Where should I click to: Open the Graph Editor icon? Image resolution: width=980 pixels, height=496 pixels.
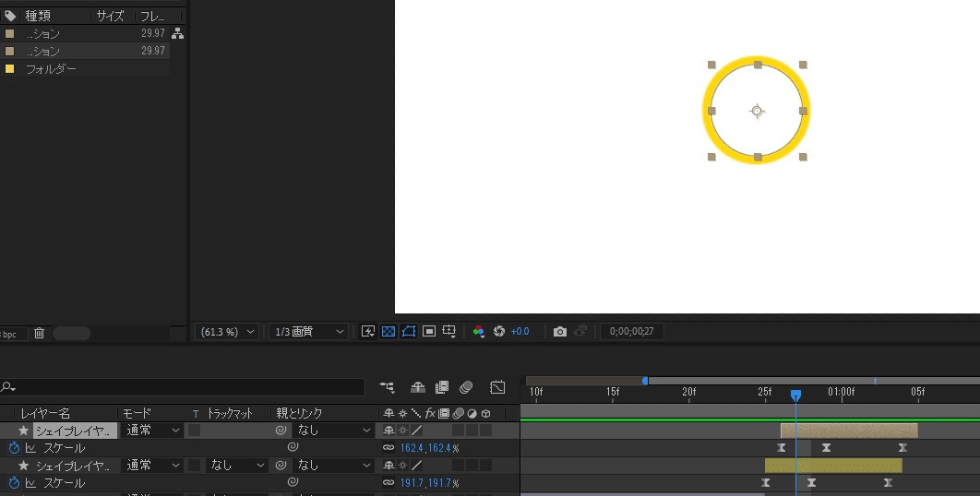[x=497, y=387]
